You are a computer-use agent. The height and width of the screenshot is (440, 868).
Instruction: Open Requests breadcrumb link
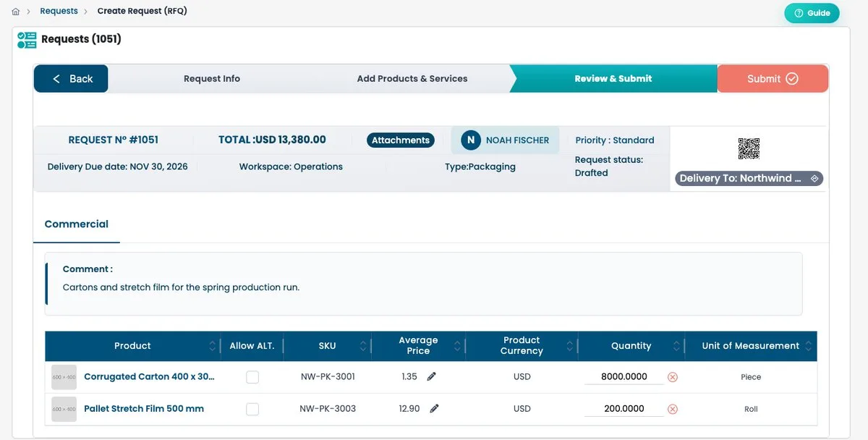(59, 12)
